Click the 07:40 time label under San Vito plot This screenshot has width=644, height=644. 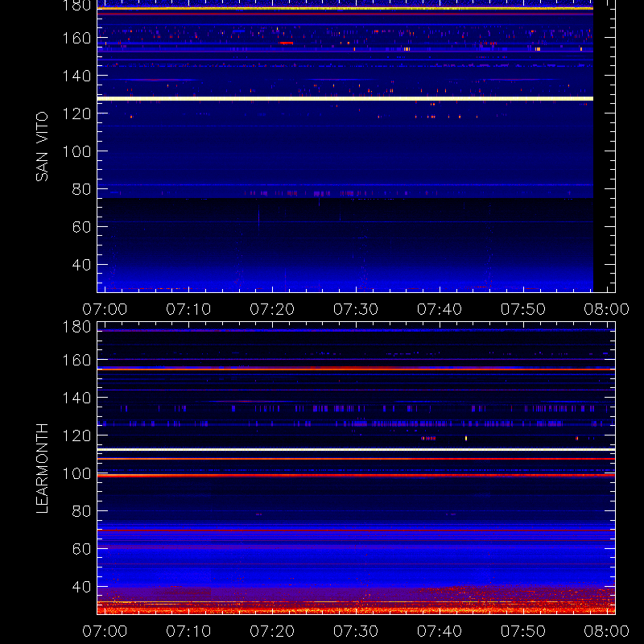point(440,309)
